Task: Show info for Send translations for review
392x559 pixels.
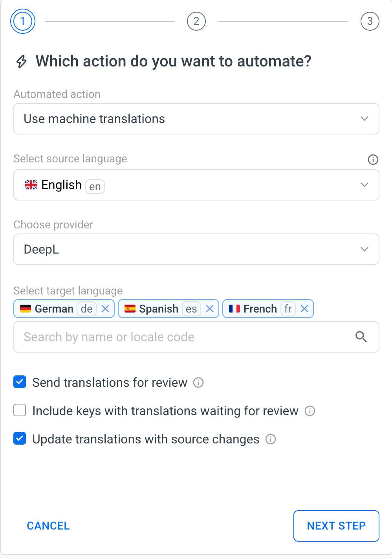Action: point(199,382)
